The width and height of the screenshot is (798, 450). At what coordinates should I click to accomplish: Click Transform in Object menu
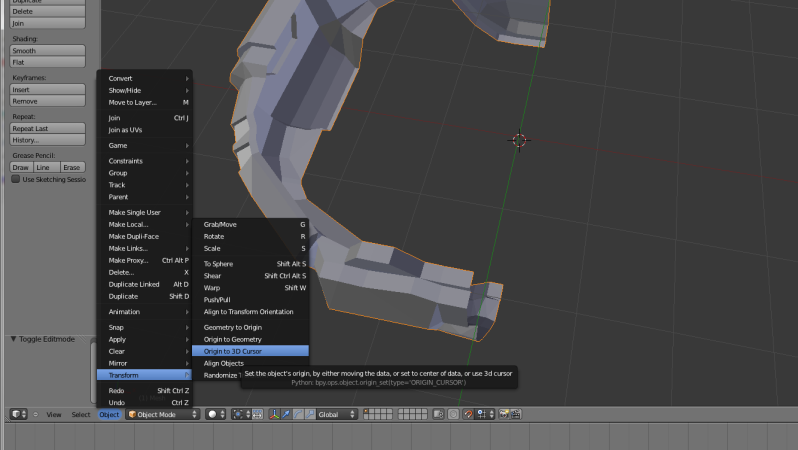click(x=145, y=375)
